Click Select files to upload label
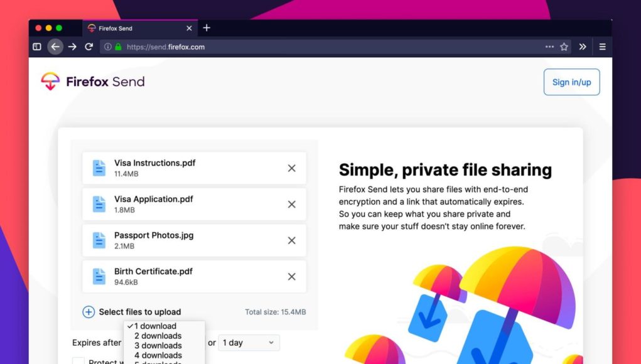The height and width of the screenshot is (364, 641). pos(140,312)
